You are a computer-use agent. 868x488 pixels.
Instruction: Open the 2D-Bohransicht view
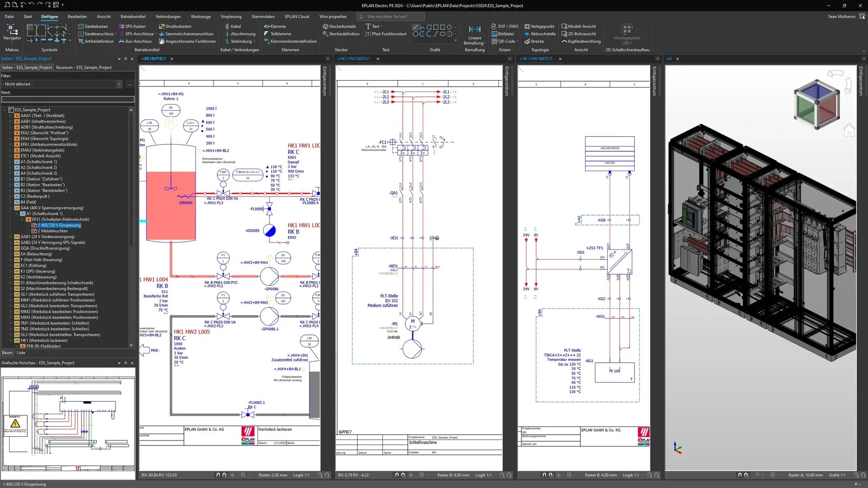tap(579, 34)
